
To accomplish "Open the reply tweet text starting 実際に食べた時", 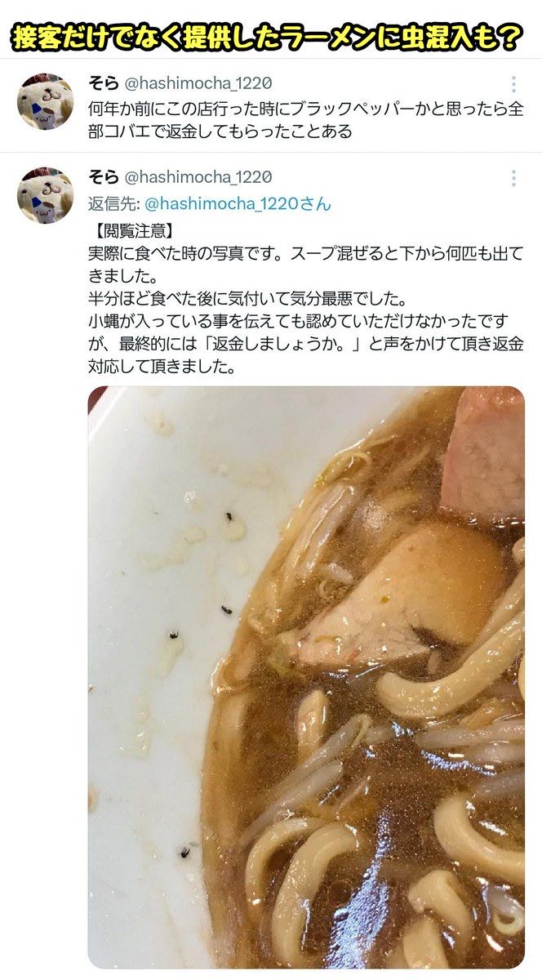I will click(305, 298).
